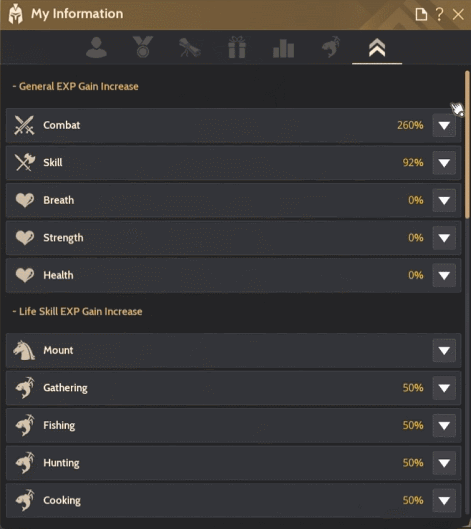Viewport: 471px width, 529px height.
Task: Expand the Strength EXP dropdown arrow
Action: click(x=444, y=238)
